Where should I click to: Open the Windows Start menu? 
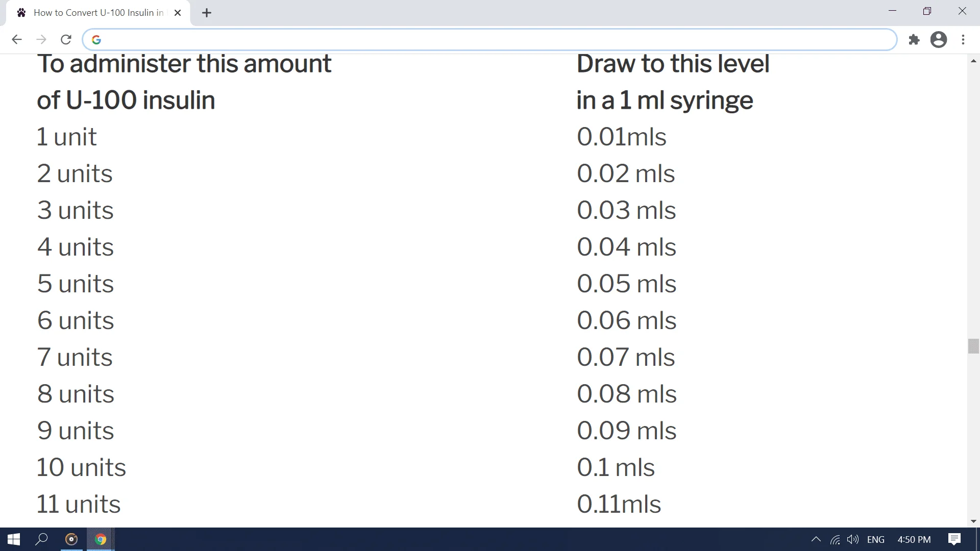(x=14, y=539)
